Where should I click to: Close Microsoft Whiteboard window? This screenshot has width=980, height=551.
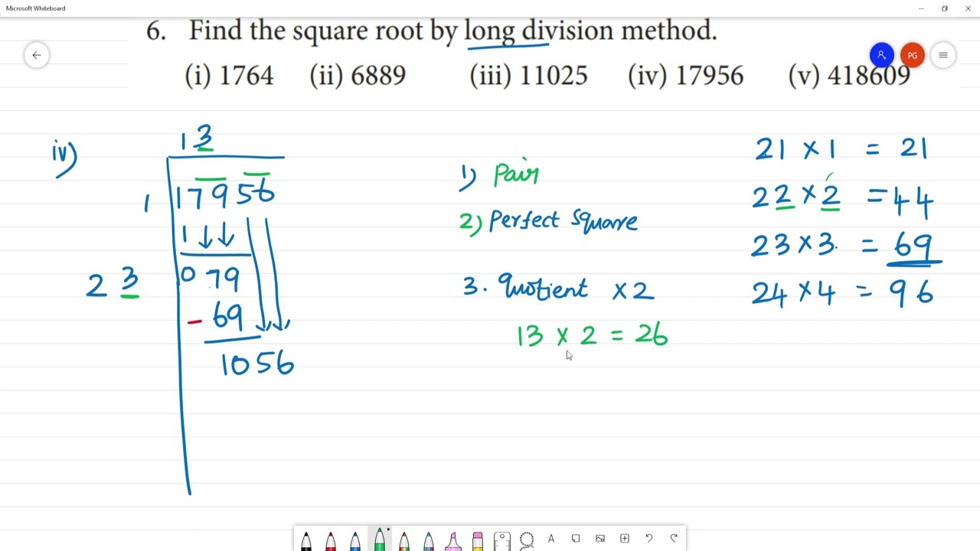pyautogui.click(x=968, y=8)
